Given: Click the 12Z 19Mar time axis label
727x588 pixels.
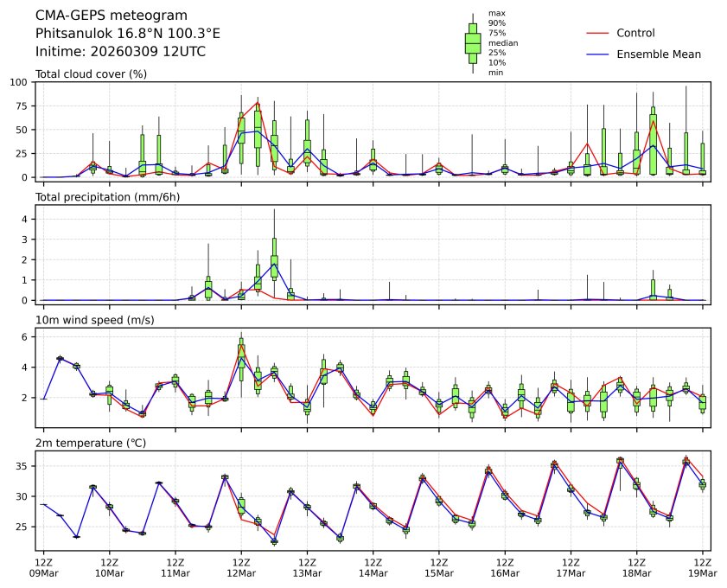Looking at the screenshot, I should [x=701, y=566].
